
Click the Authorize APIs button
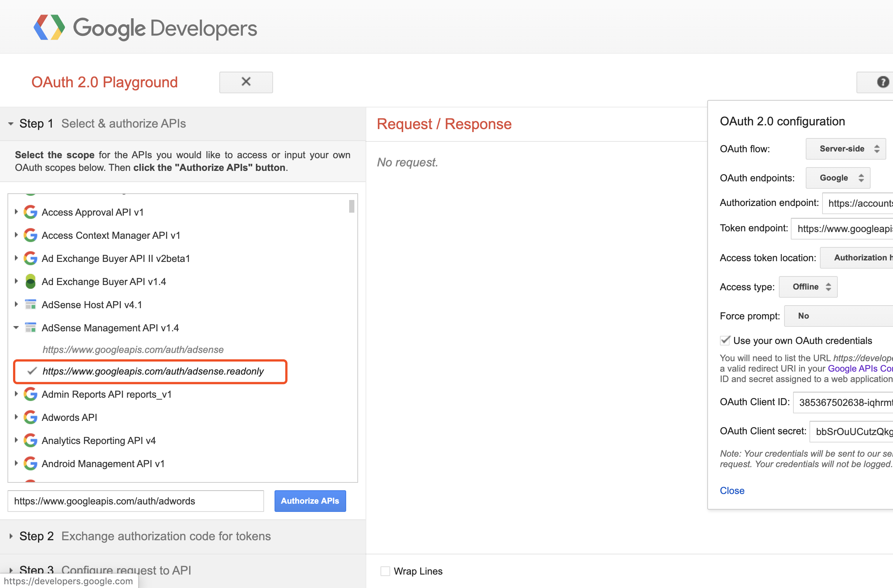pyautogui.click(x=310, y=501)
